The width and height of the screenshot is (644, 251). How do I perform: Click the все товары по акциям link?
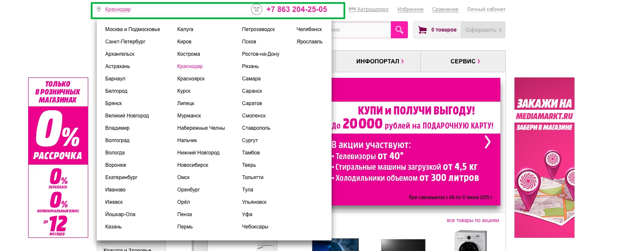coord(473,220)
